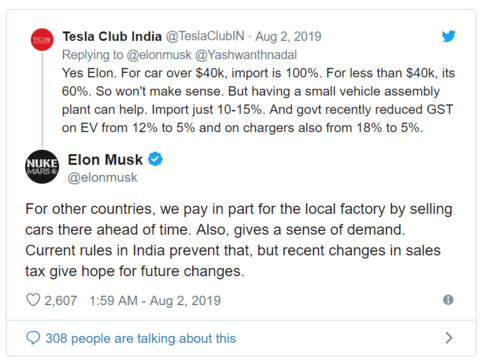Expand the conversation with the right chevron

click(x=449, y=338)
